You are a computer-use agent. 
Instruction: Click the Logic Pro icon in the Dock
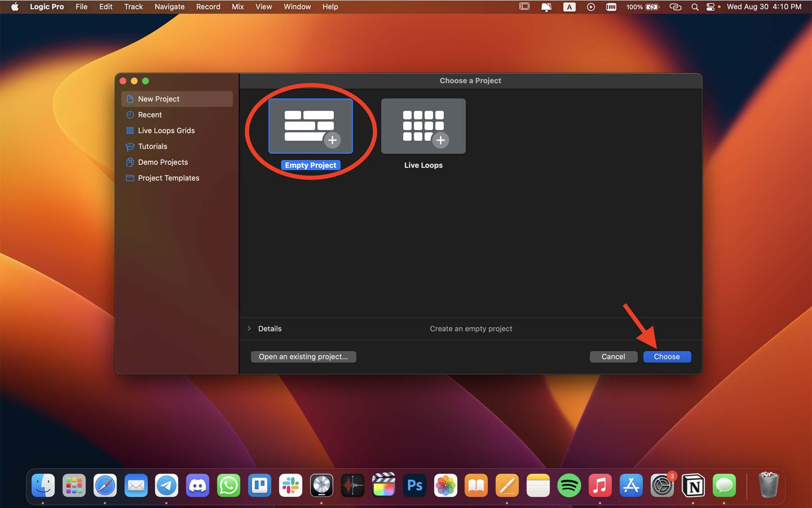pyautogui.click(x=322, y=485)
